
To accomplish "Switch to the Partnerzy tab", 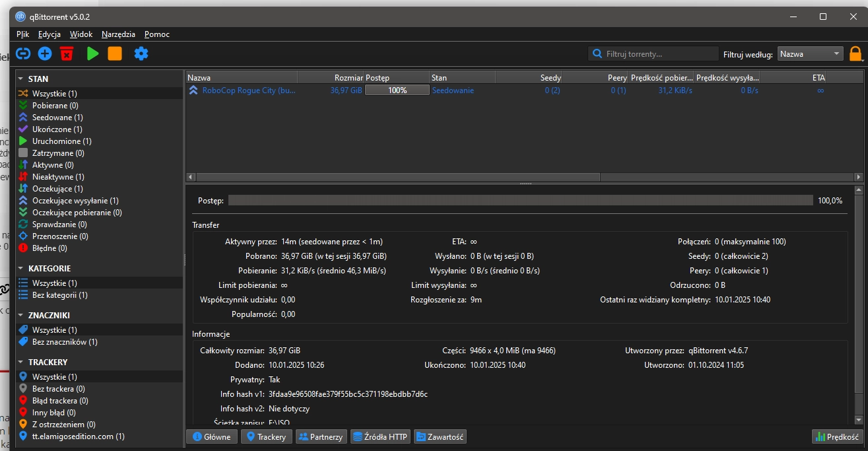I will pyautogui.click(x=320, y=436).
